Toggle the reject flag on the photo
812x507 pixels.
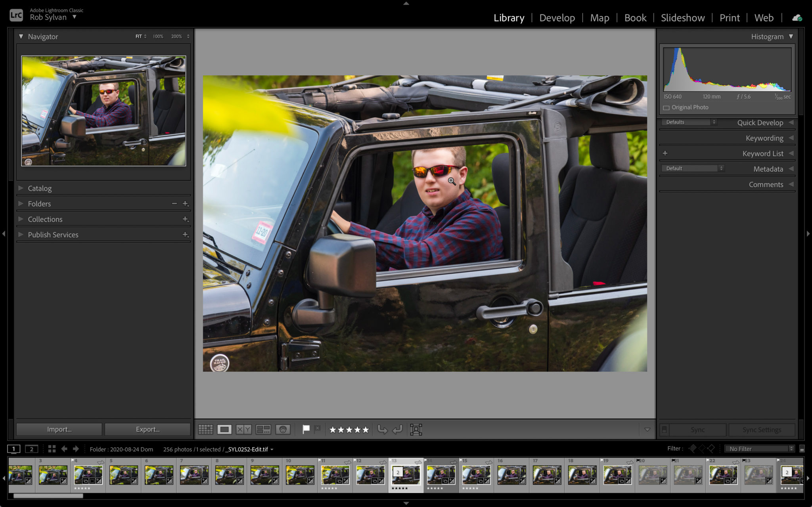(317, 429)
